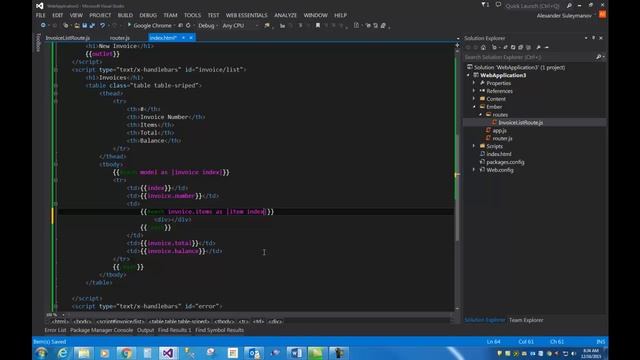The image size is (640, 360).
Task: Open the Output tab
Action: point(145,330)
